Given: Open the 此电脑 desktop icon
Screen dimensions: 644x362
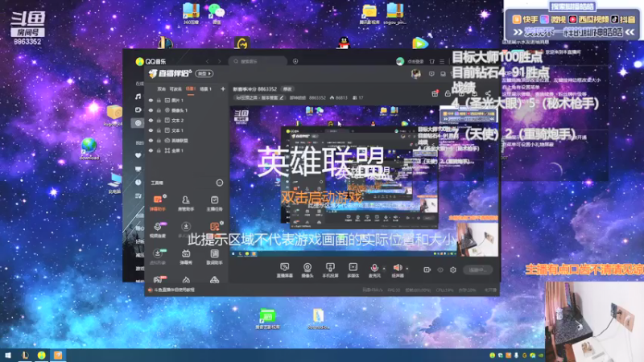Looking at the screenshot, I should click(114, 183).
